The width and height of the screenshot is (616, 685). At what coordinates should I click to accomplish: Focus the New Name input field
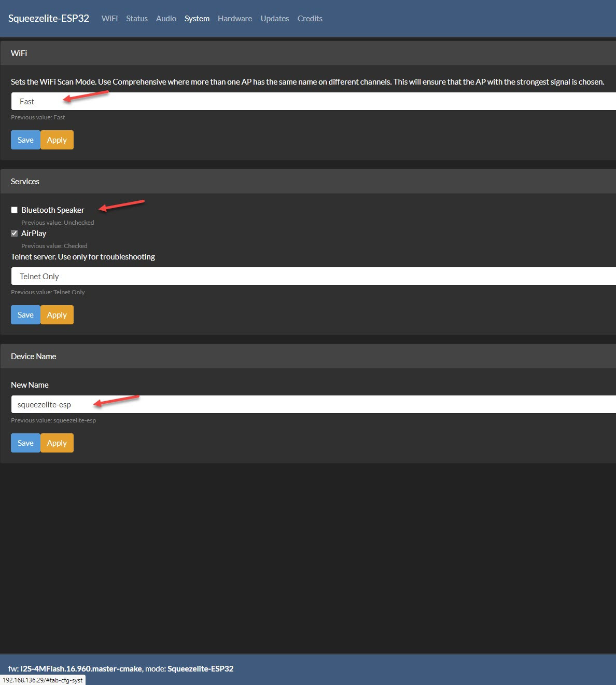tap(313, 404)
